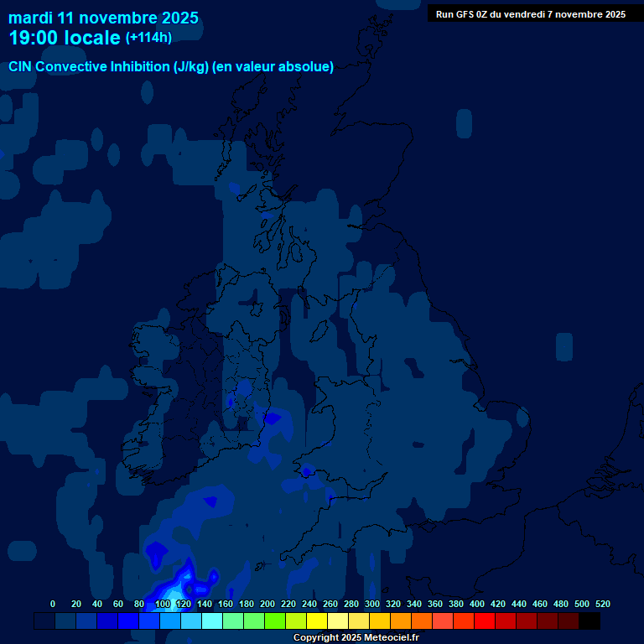Click the bright red swatch below the 400 label

[485, 621]
